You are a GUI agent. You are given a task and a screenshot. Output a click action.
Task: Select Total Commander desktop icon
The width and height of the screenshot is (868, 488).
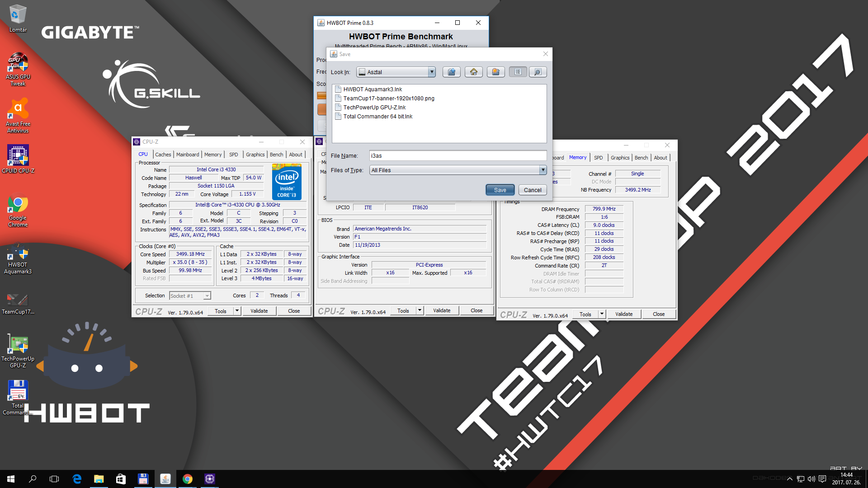pyautogui.click(x=18, y=398)
